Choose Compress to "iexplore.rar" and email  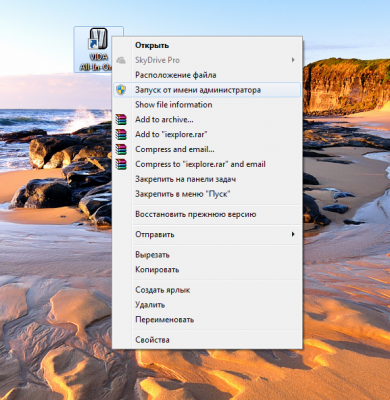[x=207, y=164]
